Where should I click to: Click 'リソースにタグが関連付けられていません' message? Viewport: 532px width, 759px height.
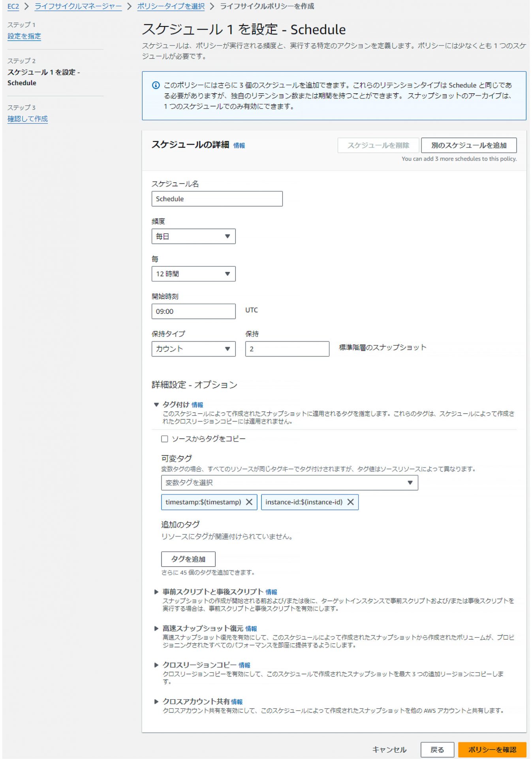pyautogui.click(x=227, y=536)
